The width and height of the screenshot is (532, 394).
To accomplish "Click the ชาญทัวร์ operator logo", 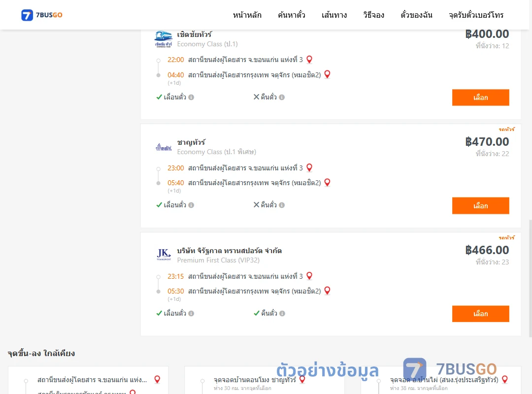I will click(x=164, y=147).
